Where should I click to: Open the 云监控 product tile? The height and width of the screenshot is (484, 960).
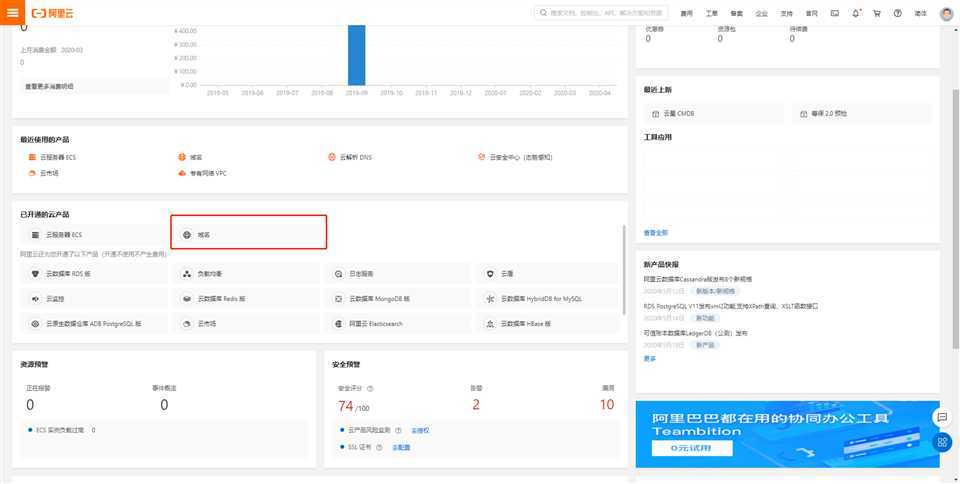coord(94,299)
